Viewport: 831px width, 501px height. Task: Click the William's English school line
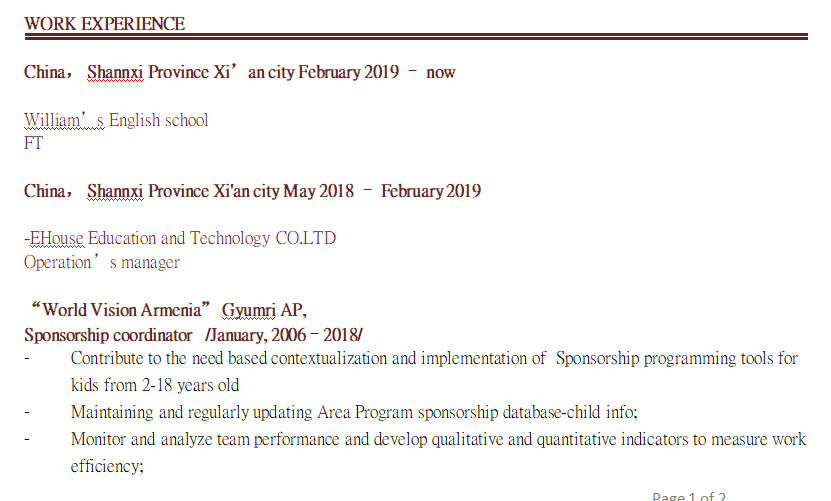pos(116,121)
